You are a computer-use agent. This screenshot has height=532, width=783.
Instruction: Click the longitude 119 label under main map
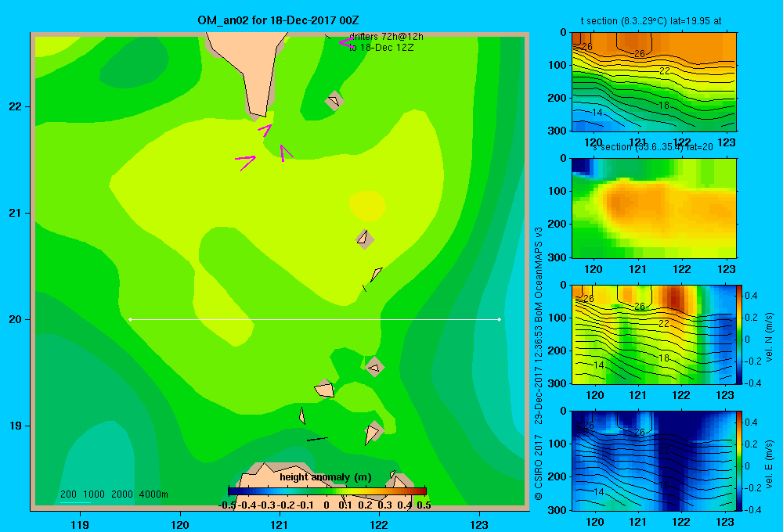80,524
